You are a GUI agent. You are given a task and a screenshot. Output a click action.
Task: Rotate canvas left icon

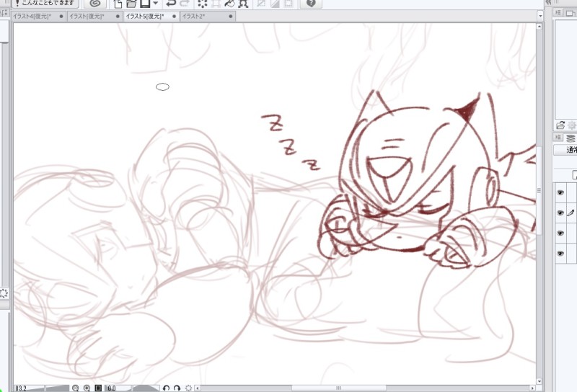tap(166, 388)
